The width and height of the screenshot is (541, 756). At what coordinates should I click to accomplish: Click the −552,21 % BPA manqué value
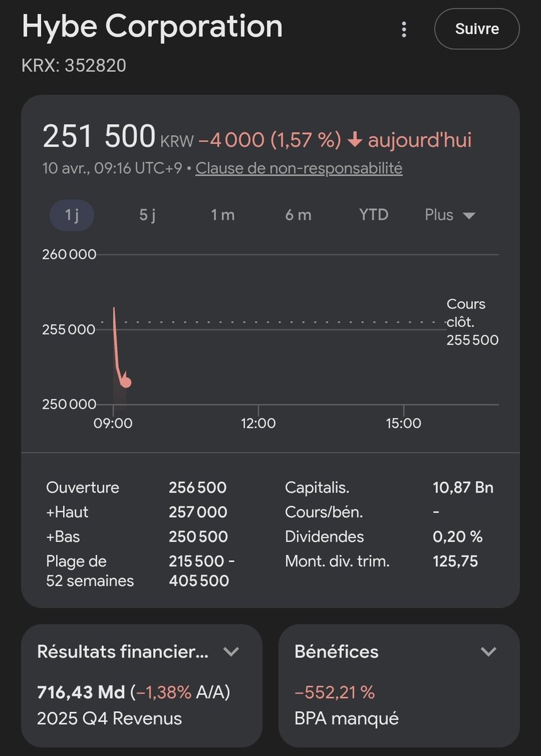(x=334, y=692)
